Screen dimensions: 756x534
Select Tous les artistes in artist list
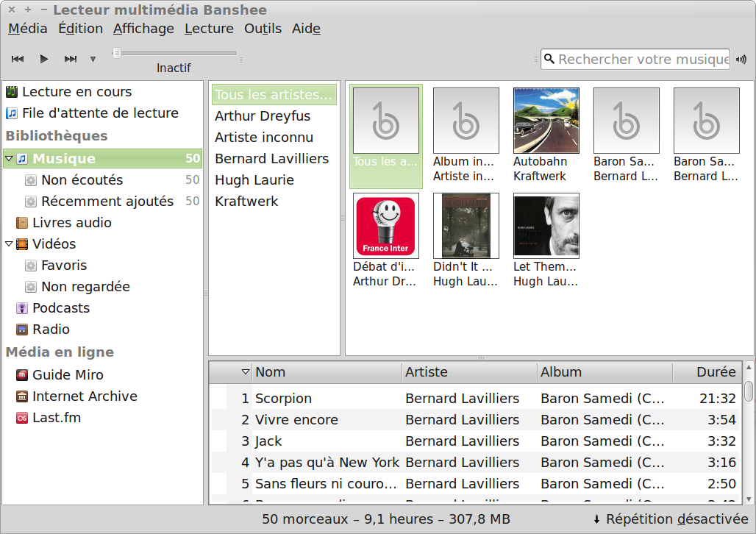pyautogui.click(x=274, y=95)
